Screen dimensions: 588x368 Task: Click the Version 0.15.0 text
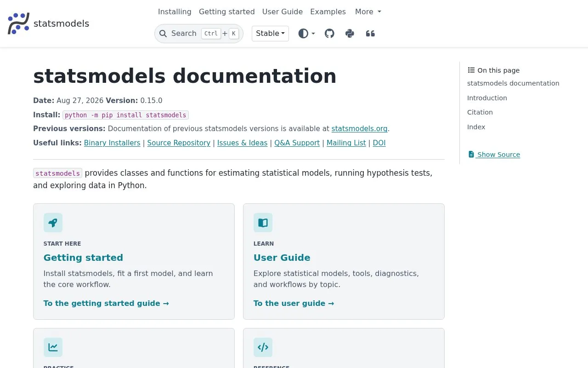click(134, 101)
